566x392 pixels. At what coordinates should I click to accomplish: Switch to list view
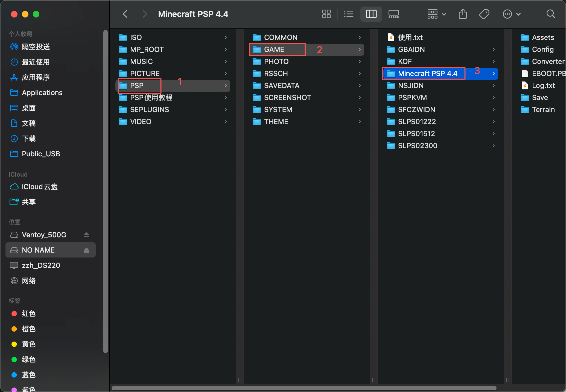[x=349, y=14]
